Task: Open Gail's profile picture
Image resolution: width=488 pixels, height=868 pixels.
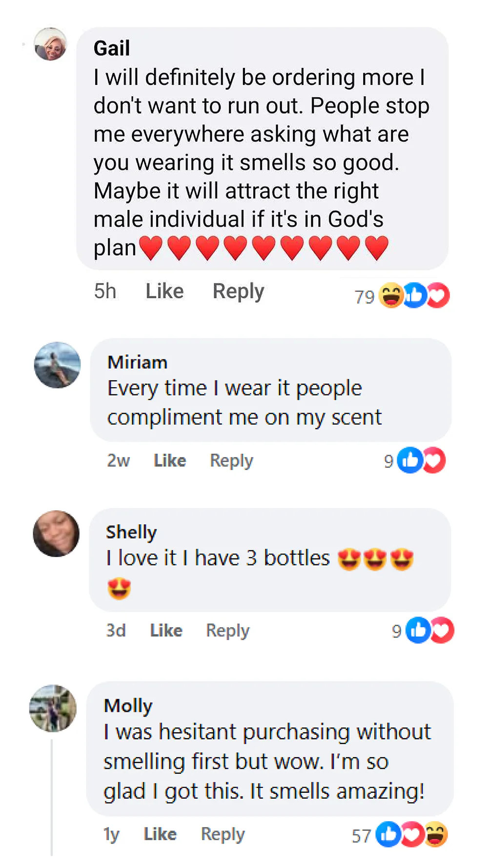Action: coord(50,44)
